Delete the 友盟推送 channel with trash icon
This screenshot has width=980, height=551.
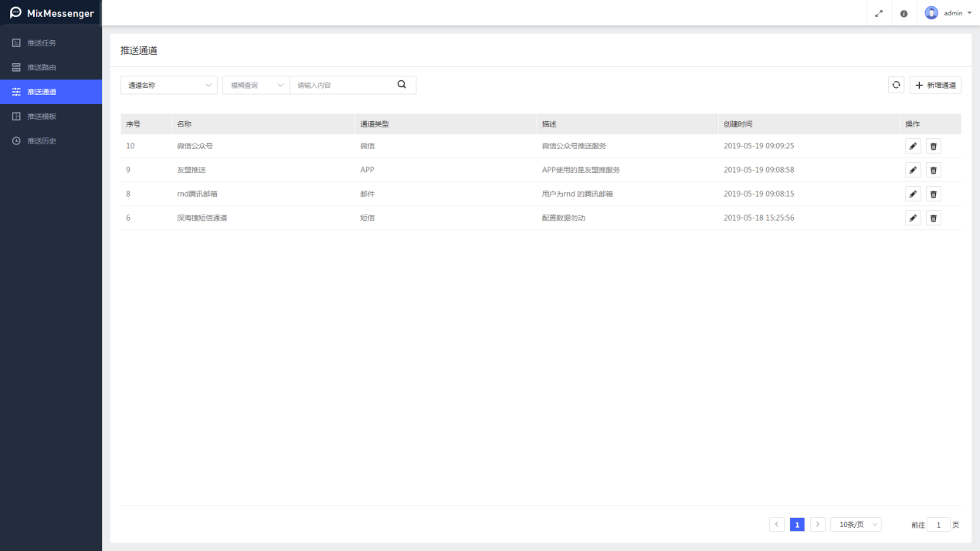tap(933, 170)
